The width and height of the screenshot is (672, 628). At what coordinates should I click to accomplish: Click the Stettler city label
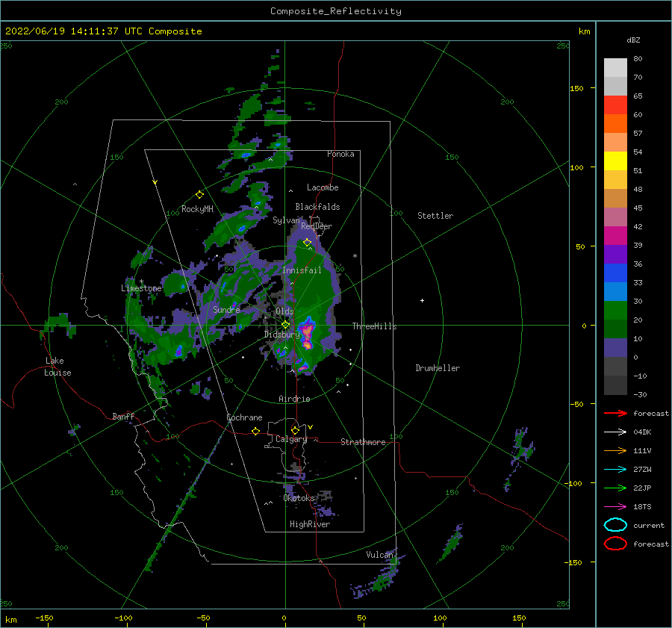pos(435,216)
